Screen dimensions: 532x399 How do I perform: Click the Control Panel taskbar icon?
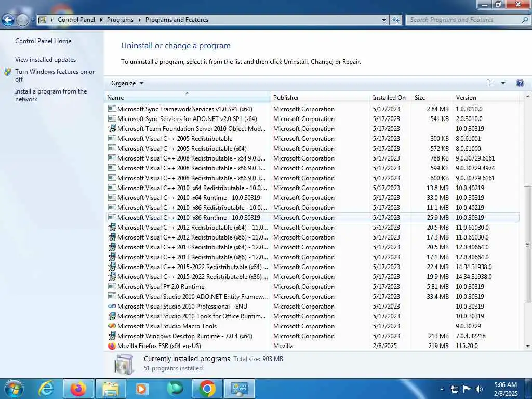pos(239,389)
